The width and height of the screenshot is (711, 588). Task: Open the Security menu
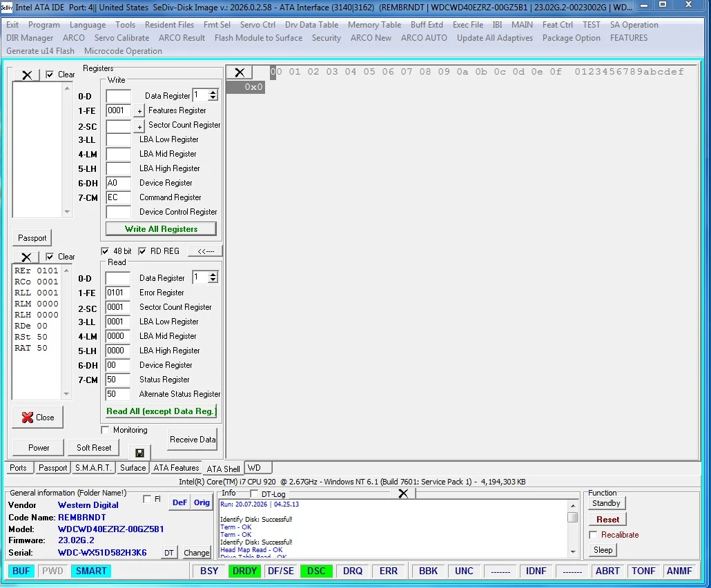(x=326, y=38)
